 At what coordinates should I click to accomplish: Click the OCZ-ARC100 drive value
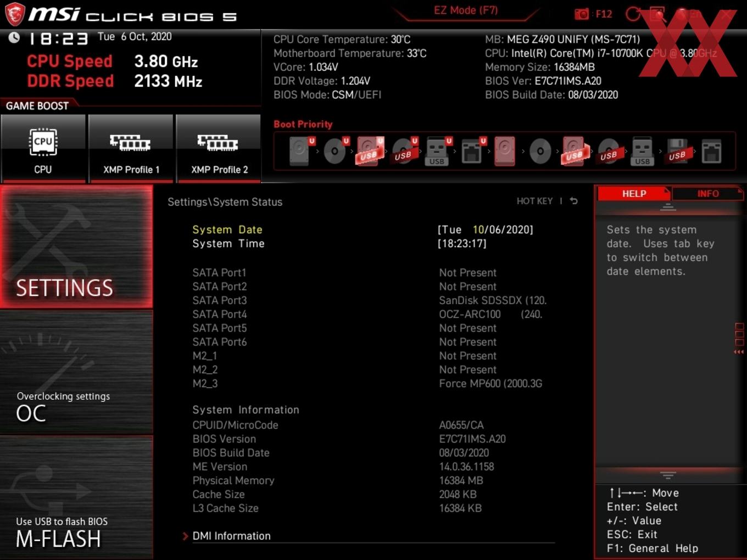[x=490, y=314]
